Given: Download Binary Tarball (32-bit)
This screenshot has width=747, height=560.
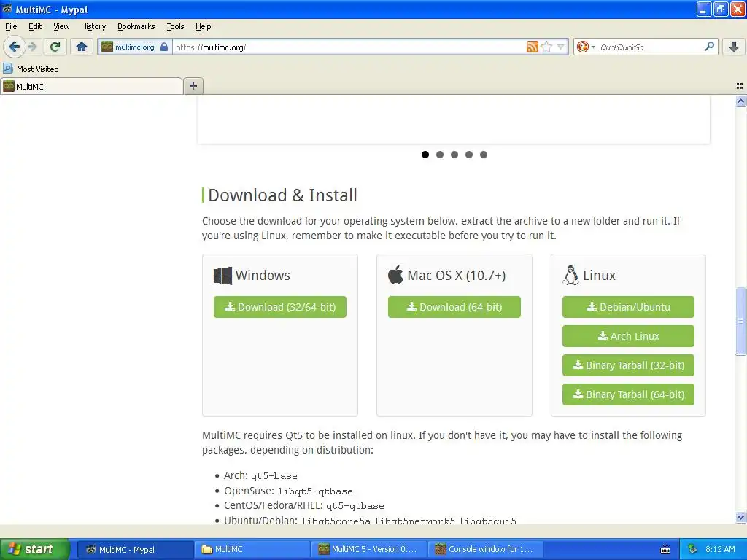Looking at the screenshot, I should tap(628, 365).
